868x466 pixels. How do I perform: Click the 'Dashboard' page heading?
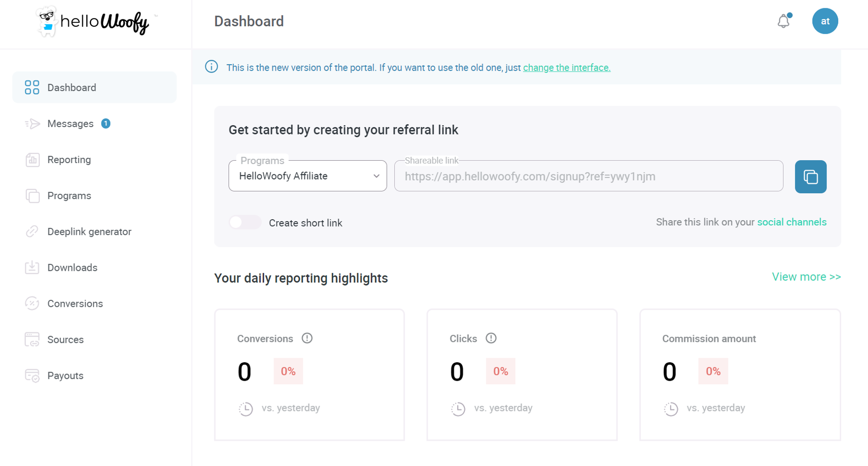249,21
